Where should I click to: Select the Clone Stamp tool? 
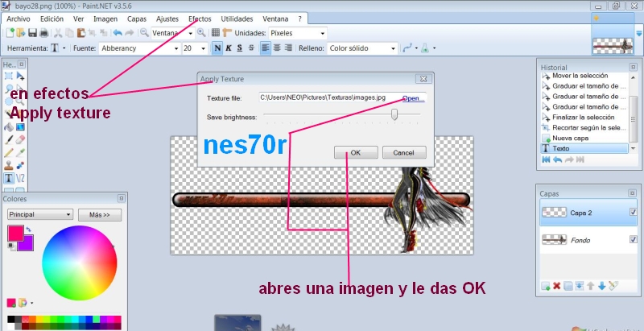(x=9, y=166)
